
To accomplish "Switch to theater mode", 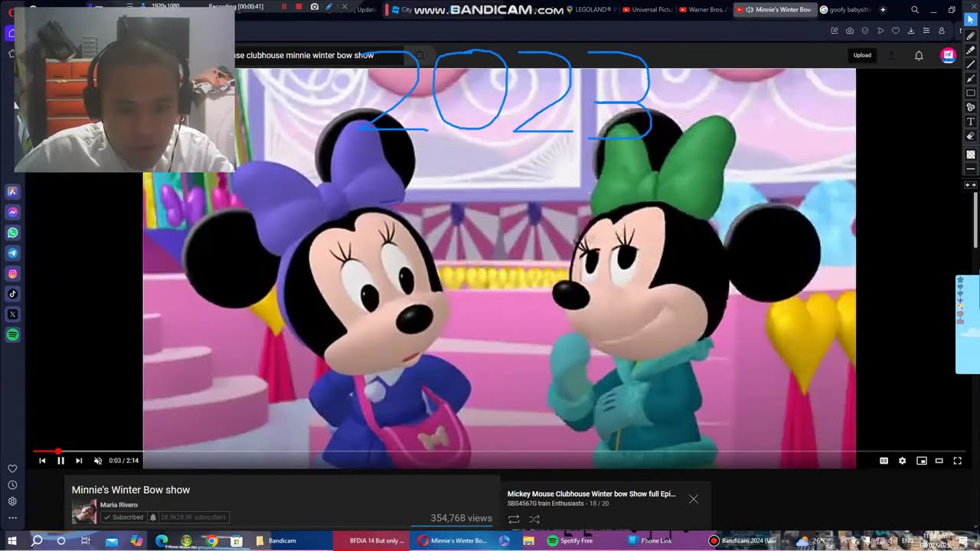I will coord(939,461).
